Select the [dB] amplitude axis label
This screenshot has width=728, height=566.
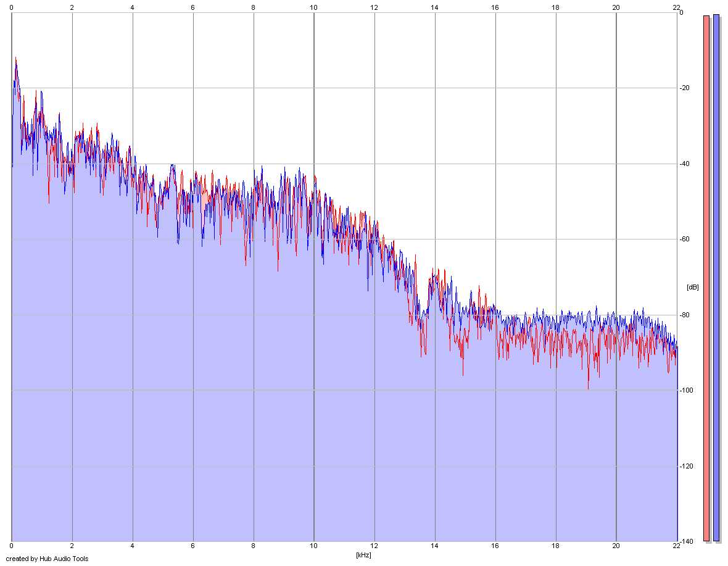[x=692, y=287]
